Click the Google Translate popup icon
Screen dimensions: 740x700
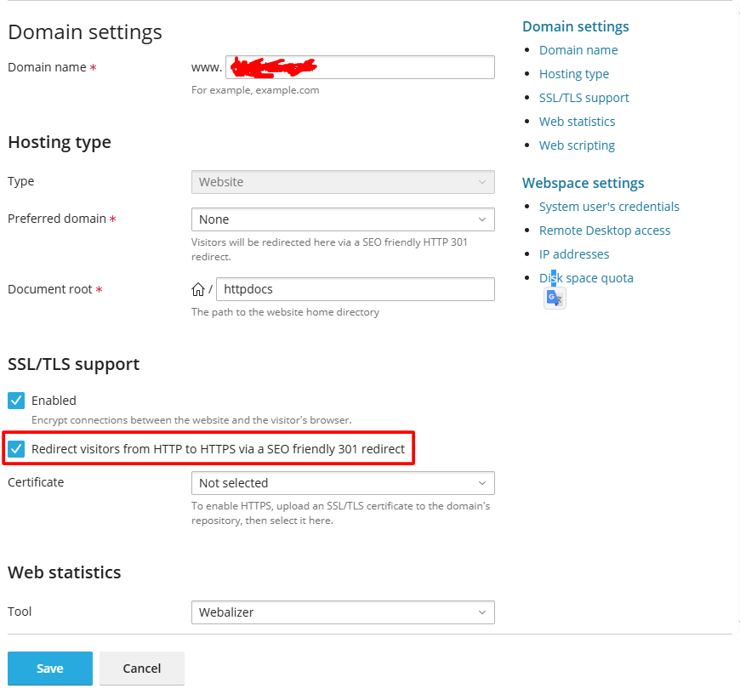pyautogui.click(x=555, y=298)
